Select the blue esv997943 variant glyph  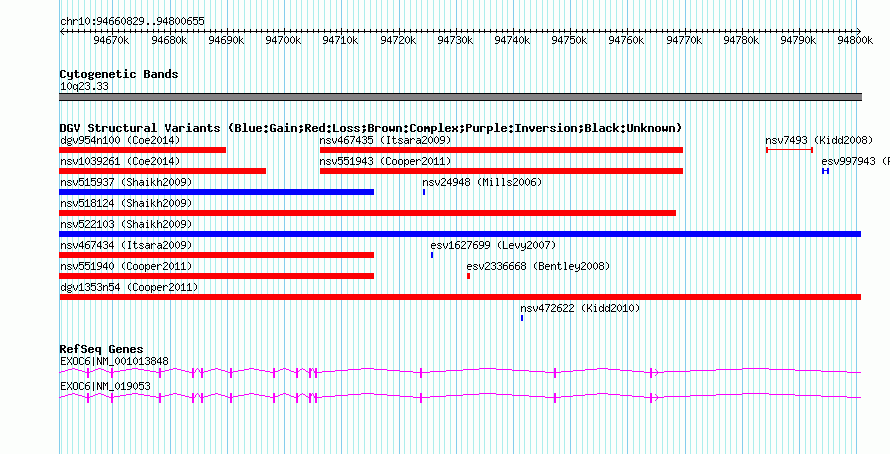click(x=825, y=171)
